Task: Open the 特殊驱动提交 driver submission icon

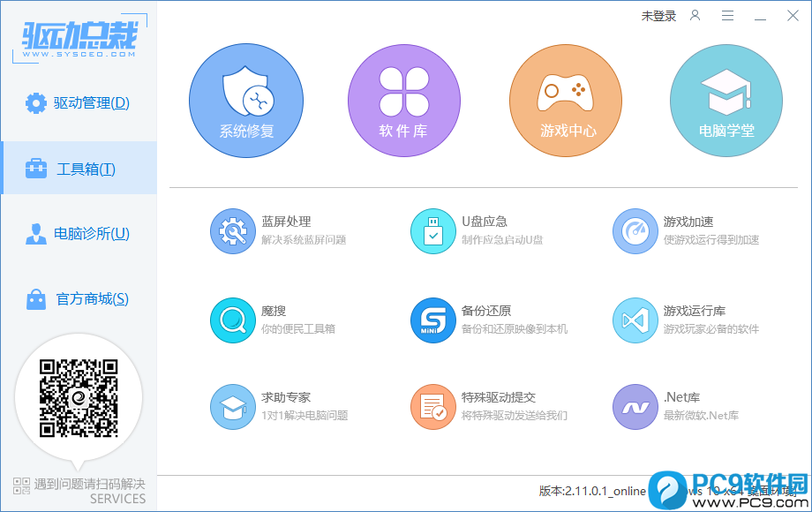Action: 432,407
